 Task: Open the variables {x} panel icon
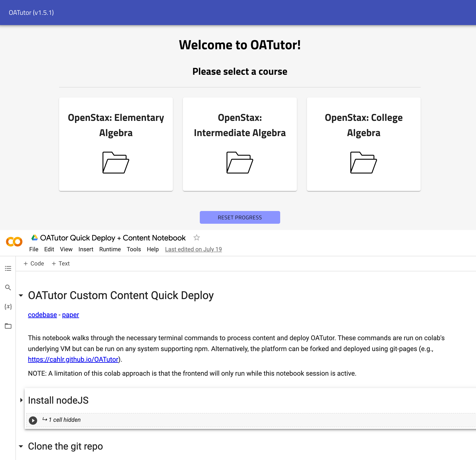point(8,307)
